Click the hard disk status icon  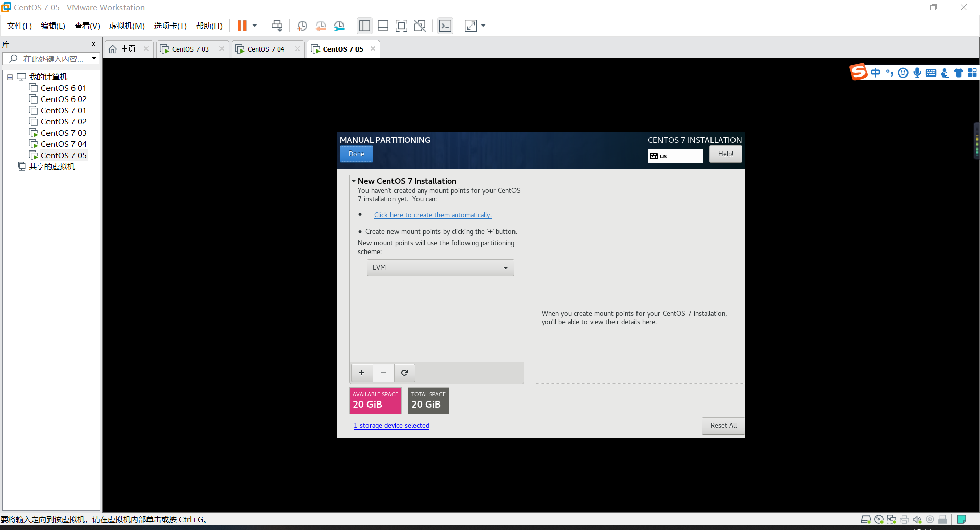pyautogui.click(x=866, y=520)
